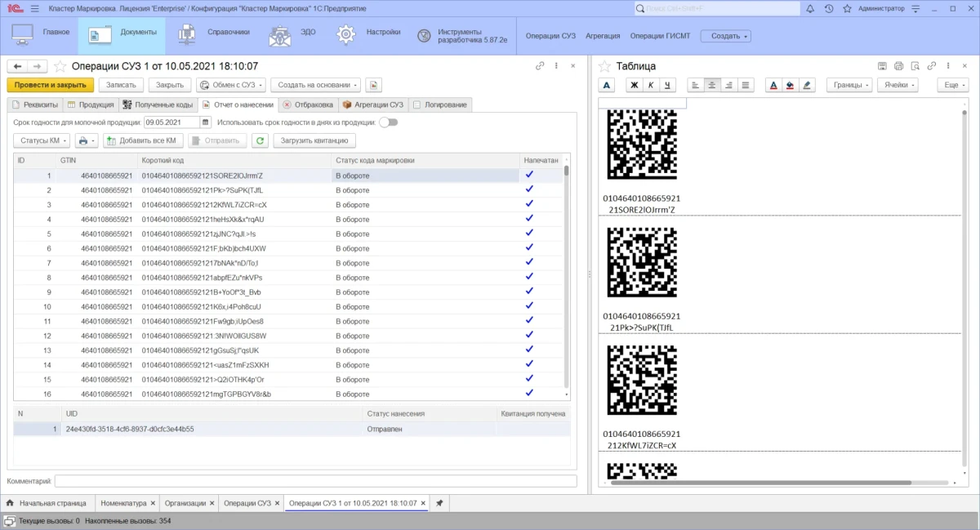Expand the Обмен с СУЗ dropdown
Screen dimensions: 980x530
coord(231,85)
